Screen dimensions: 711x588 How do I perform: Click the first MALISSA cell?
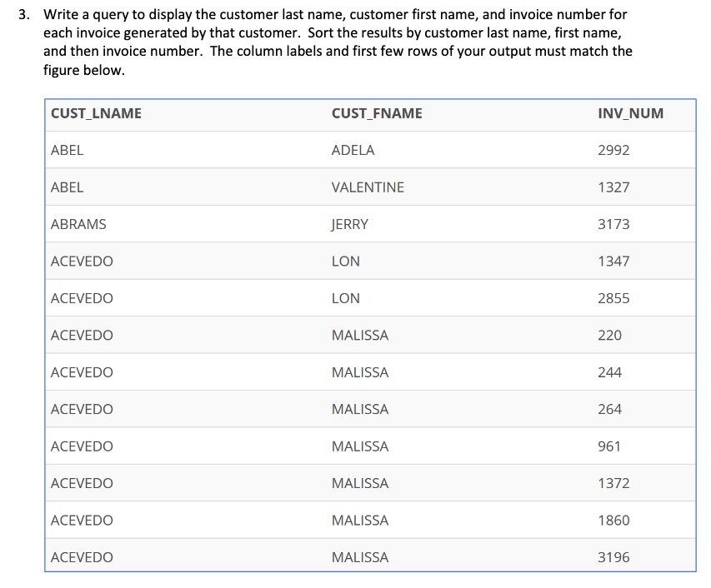click(360, 335)
